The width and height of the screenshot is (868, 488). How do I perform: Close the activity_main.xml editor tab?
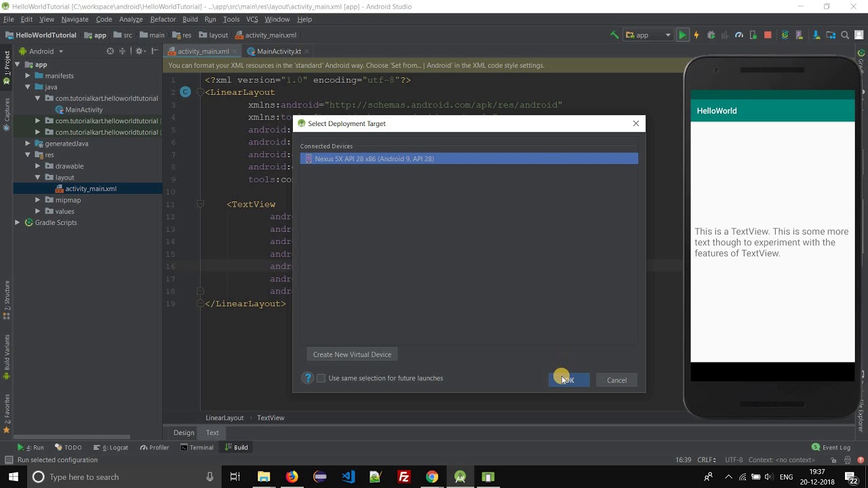235,52
